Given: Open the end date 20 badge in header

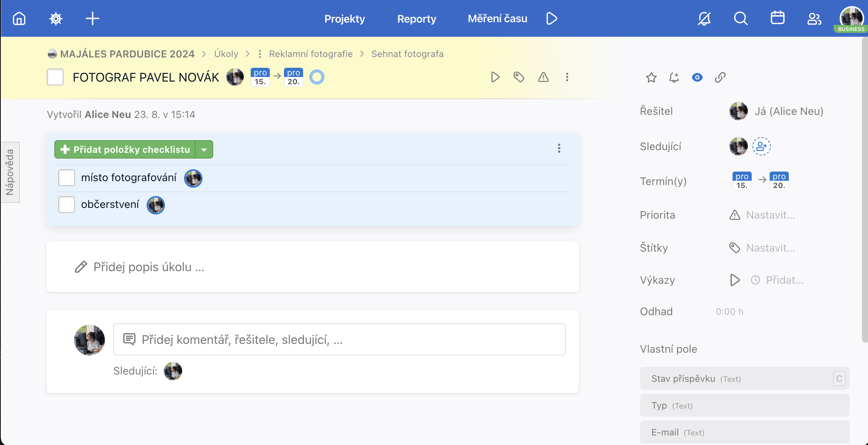Looking at the screenshot, I should [x=294, y=77].
